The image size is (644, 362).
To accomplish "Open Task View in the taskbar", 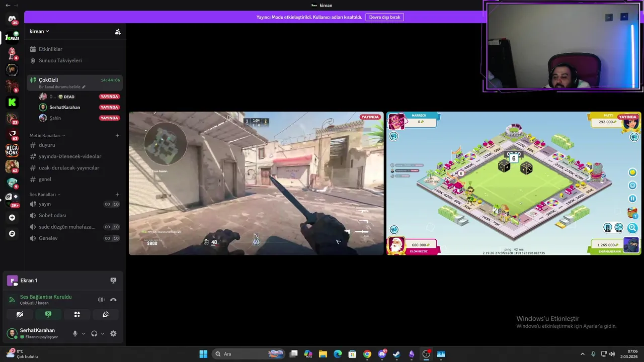I will click(x=294, y=354).
